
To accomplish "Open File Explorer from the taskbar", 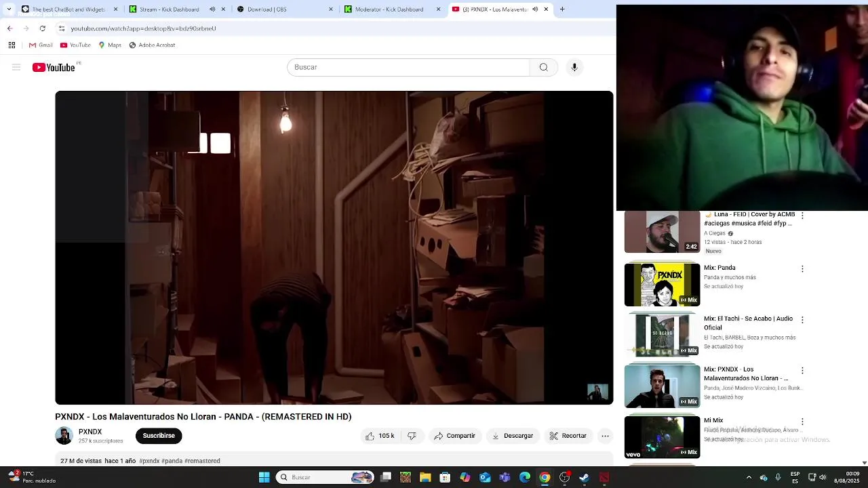I will (425, 477).
